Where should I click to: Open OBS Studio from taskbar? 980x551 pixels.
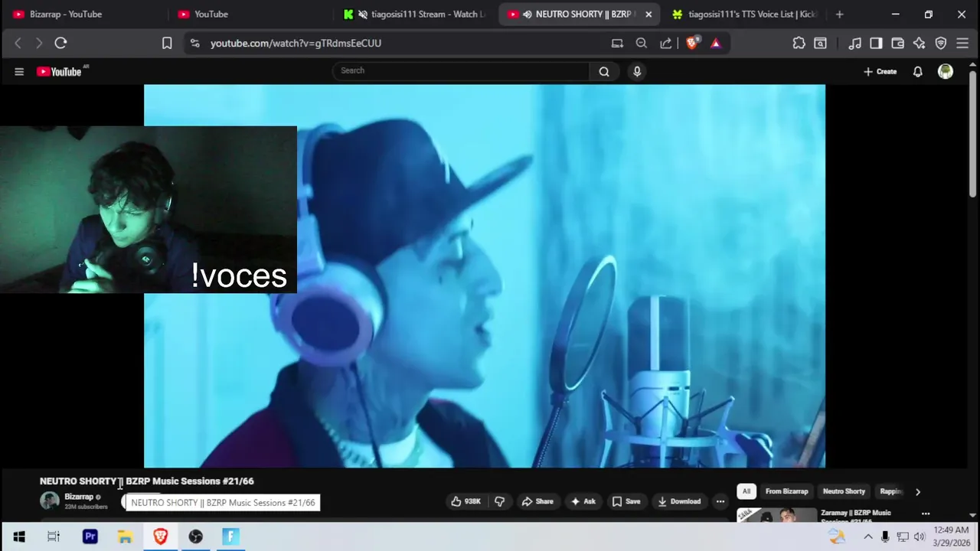pyautogui.click(x=195, y=536)
